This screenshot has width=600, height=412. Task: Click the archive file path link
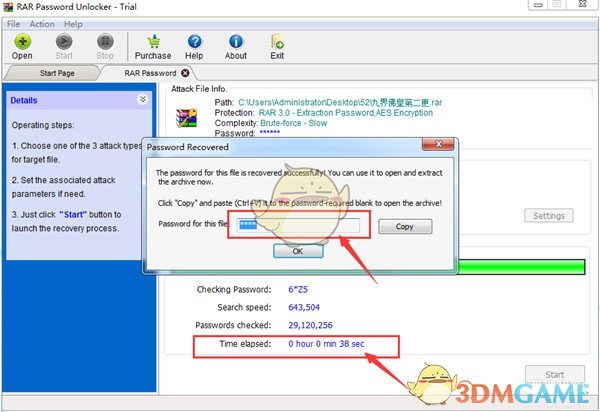click(x=340, y=103)
